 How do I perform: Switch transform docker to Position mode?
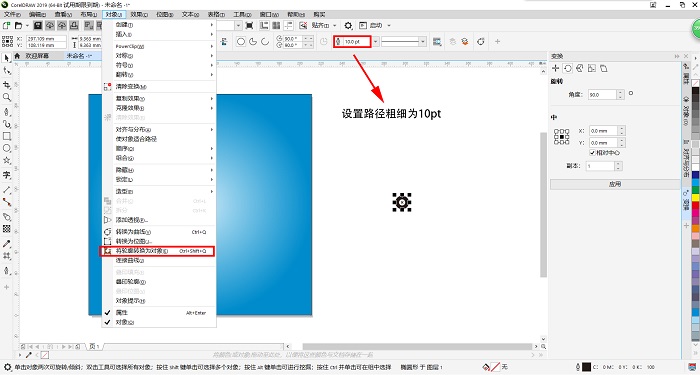(555, 68)
